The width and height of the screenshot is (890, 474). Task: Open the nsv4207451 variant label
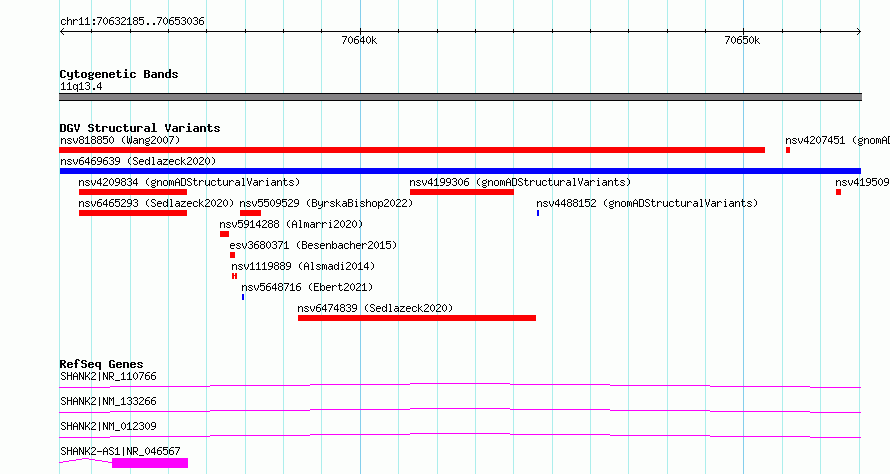837,140
